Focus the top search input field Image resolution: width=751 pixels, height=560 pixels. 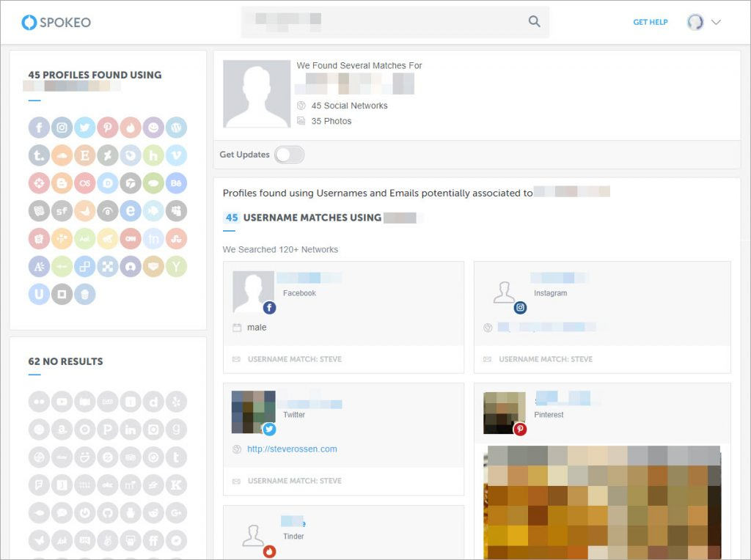point(395,21)
